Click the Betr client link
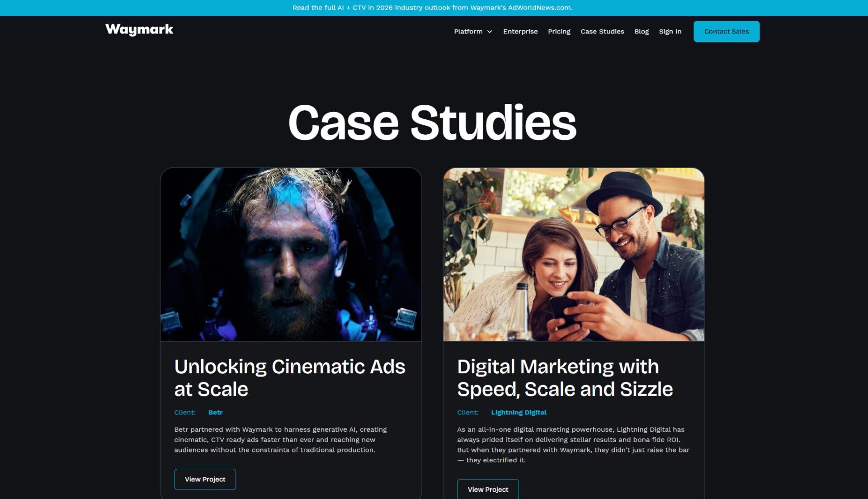 click(x=215, y=413)
